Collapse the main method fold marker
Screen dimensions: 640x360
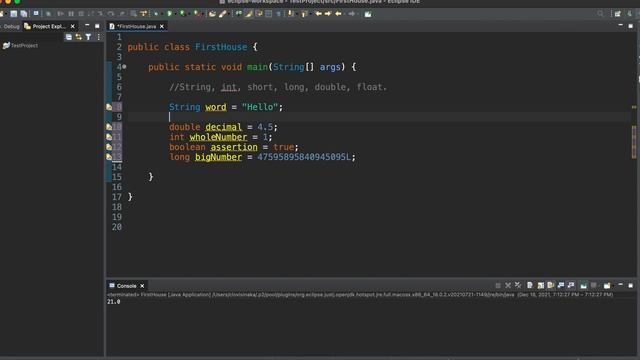[x=124, y=67]
